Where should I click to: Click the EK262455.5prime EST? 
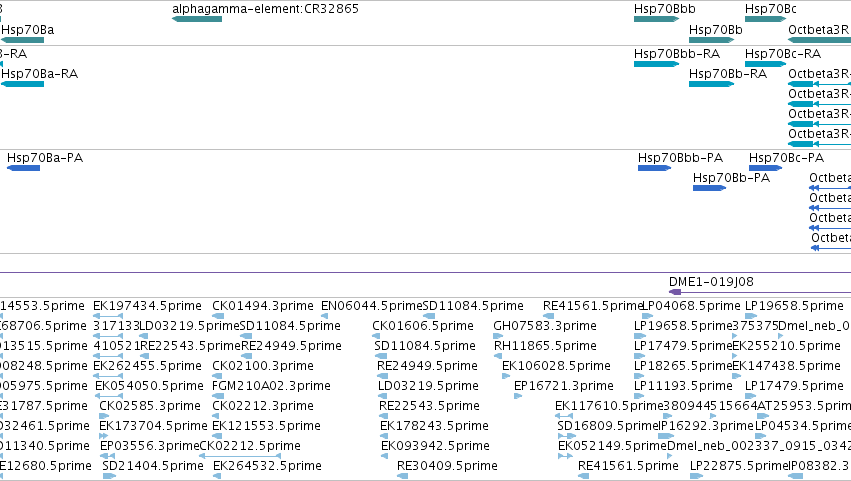pyautogui.click(x=108, y=376)
